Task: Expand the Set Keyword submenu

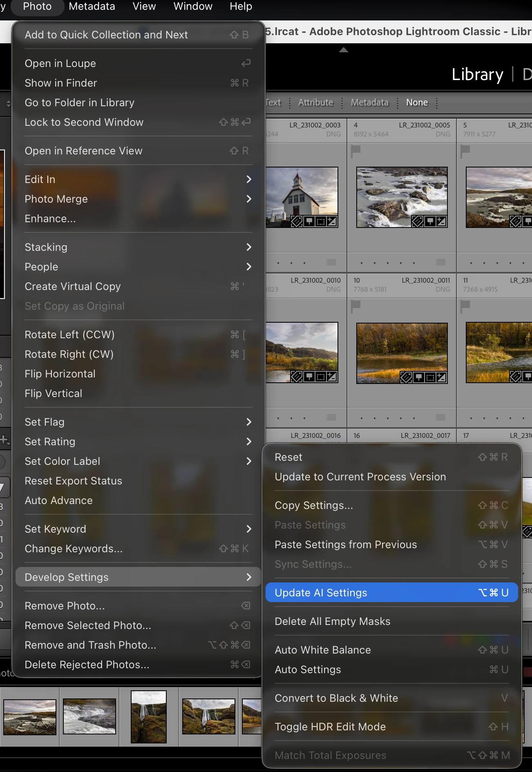Action: [138, 529]
